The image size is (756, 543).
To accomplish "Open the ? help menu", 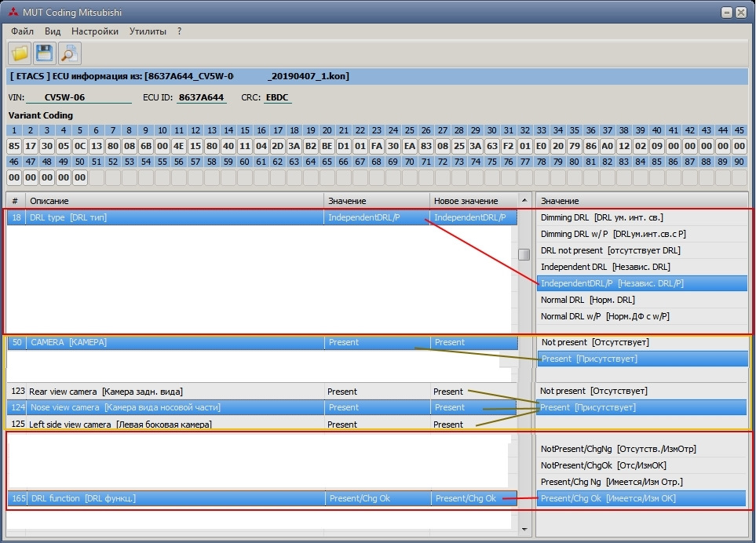I will point(179,31).
